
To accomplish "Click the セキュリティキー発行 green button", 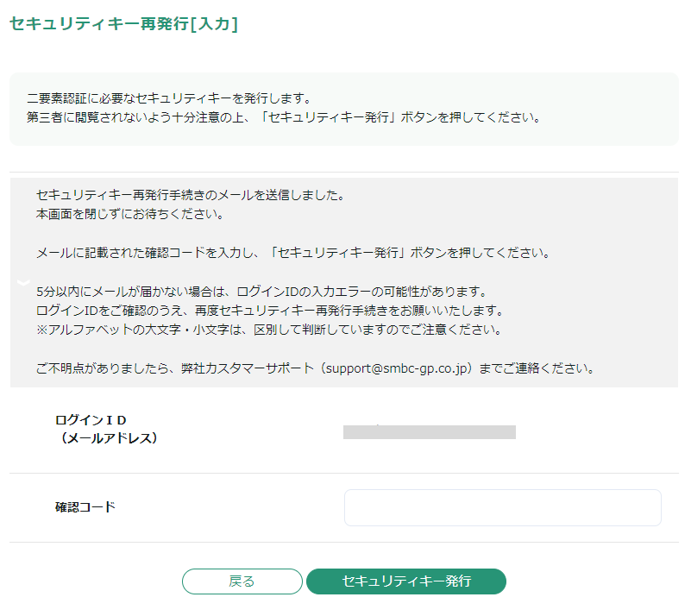I will pos(405,581).
